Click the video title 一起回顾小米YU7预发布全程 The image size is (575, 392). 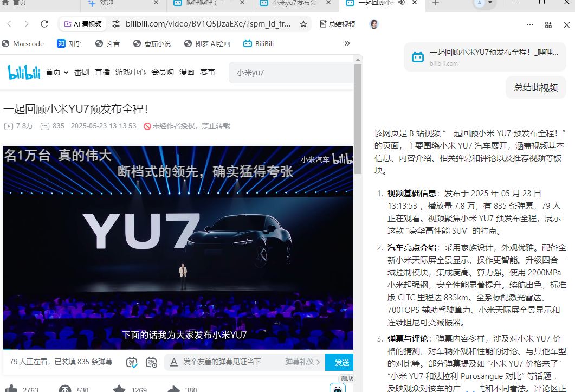pos(75,109)
